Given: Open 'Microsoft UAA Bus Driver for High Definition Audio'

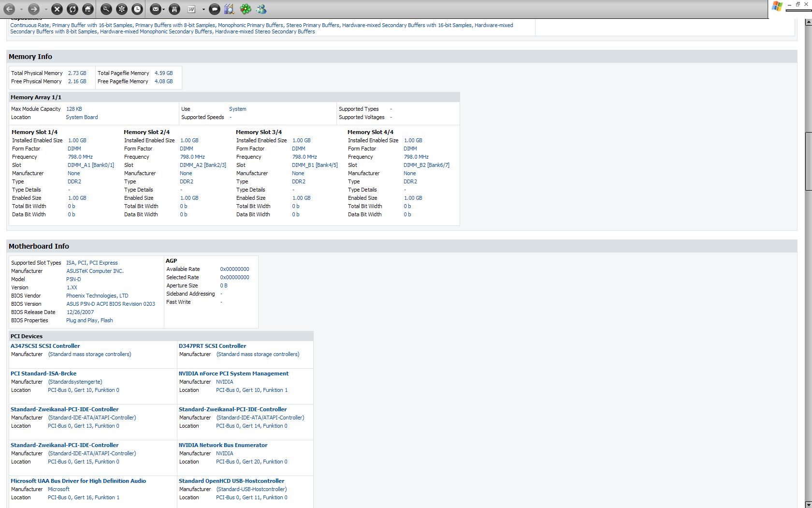Looking at the screenshot, I should tap(78, 481).
